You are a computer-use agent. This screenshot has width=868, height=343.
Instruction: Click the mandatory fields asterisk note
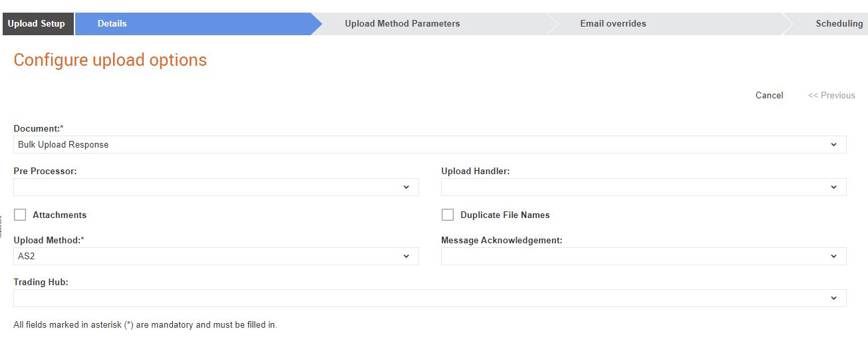tap(145, 325)
